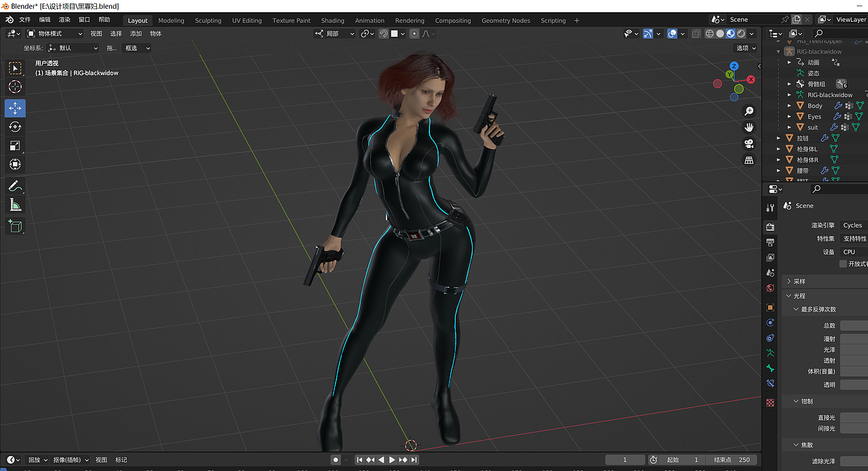The height and width of the screenshot is (471, 868).
Task: Open the Tool properties tab
Action: [770, 208]
